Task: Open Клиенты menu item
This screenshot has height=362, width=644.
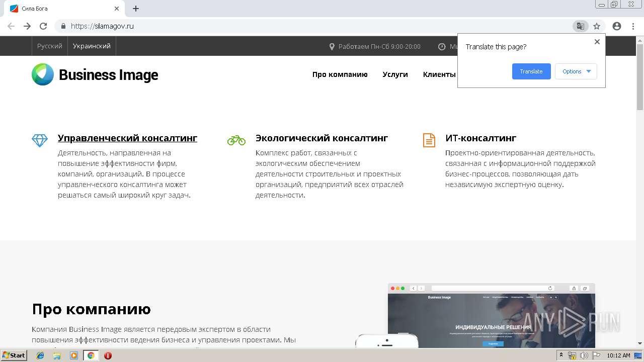Action: click(439, 74)
